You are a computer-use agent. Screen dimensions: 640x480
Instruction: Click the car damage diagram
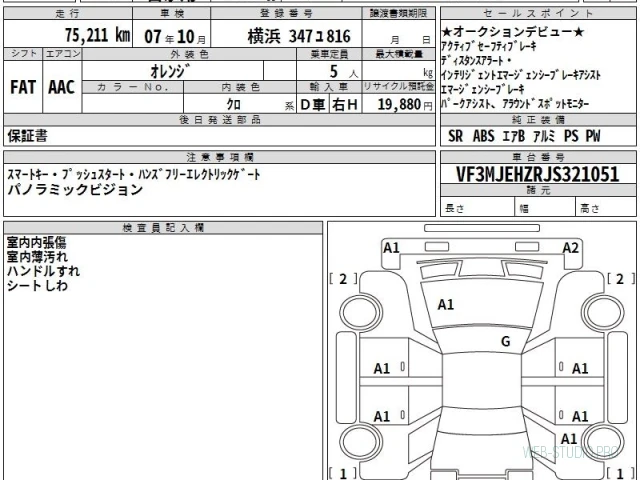(482, 351)
